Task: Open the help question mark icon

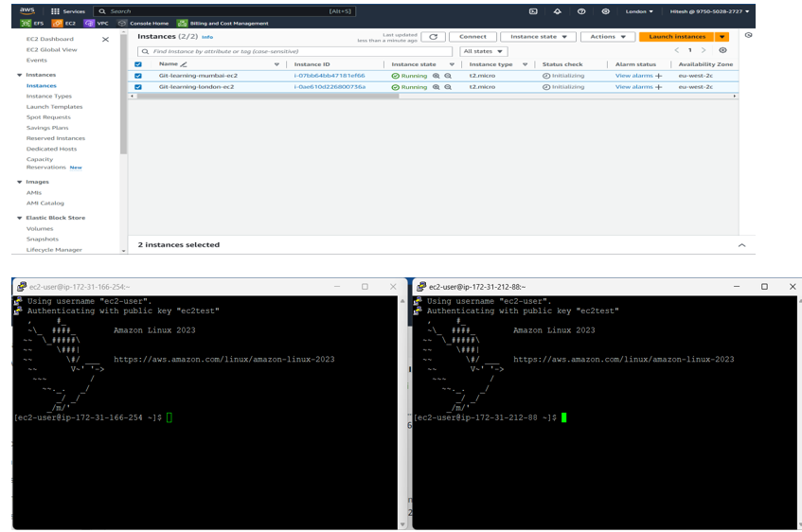Action: (581, 11)
